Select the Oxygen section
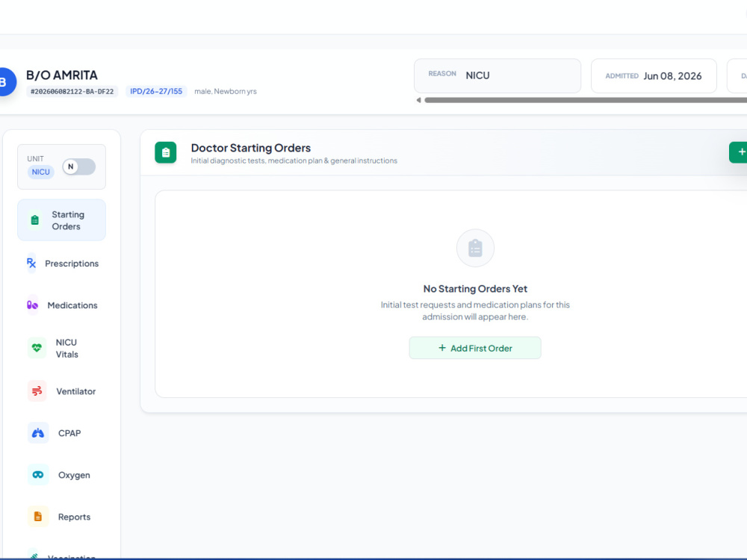747x560 pixels. [x=61, y=475]
